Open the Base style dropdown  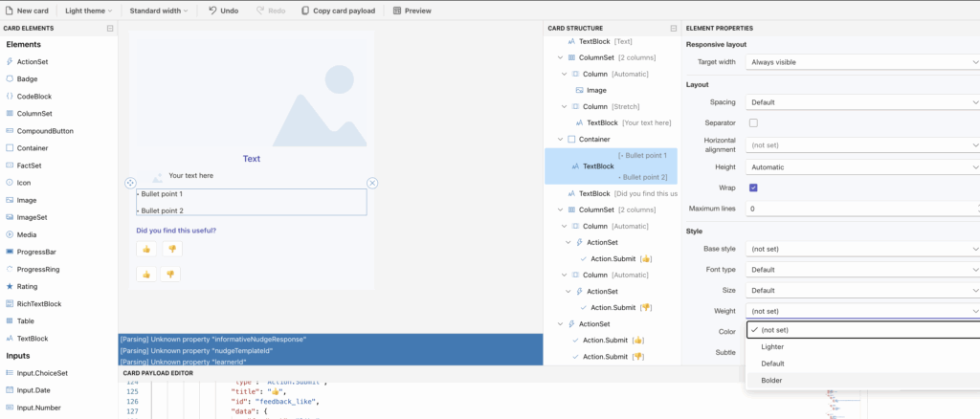coord(862,249)
